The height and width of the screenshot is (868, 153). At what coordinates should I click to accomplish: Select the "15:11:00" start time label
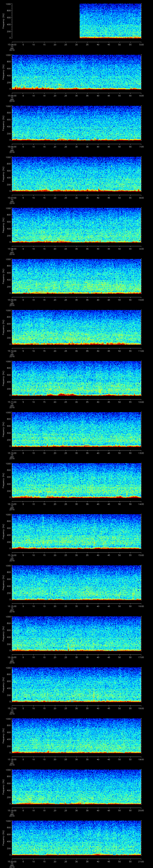(12, 402)
